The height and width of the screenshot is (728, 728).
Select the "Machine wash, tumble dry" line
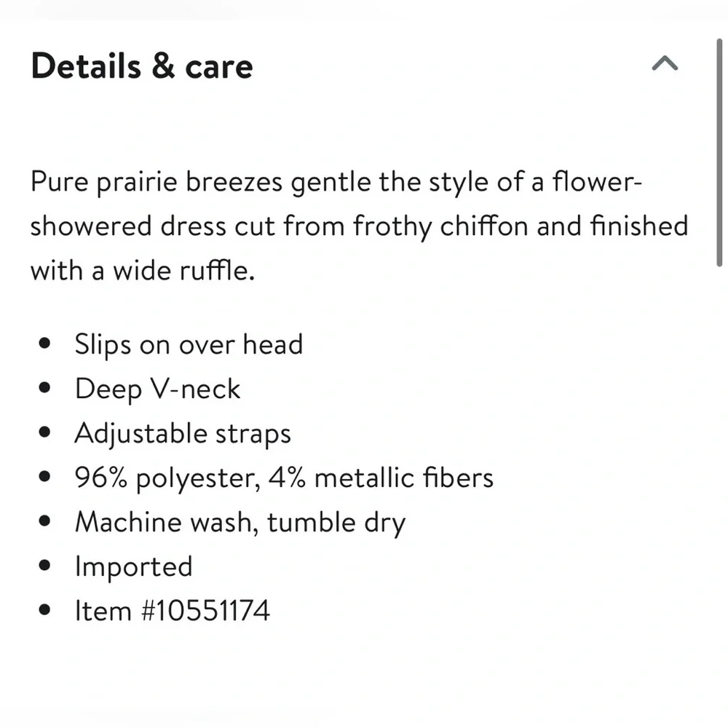(x=240, y=523)
